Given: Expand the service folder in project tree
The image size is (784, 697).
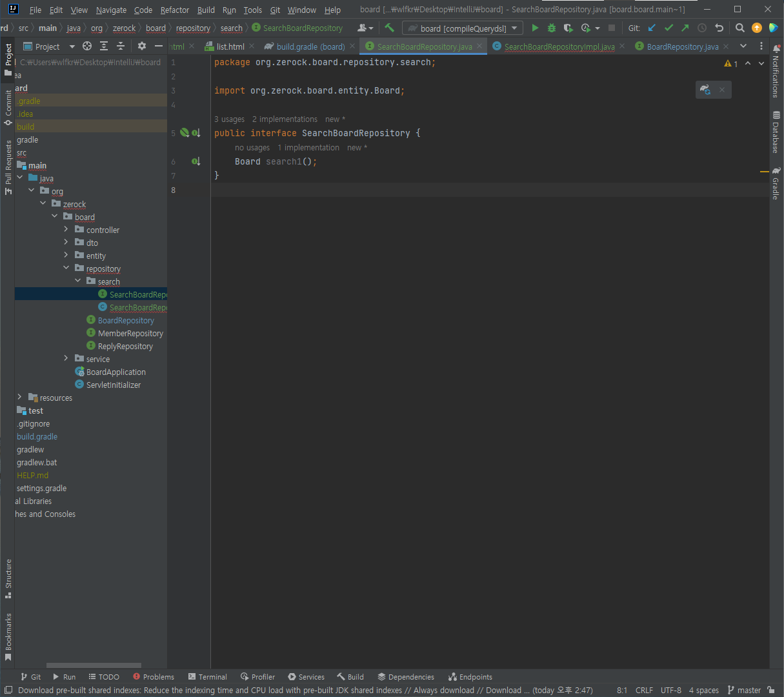Looking at the screenshot, I should 66,358.
